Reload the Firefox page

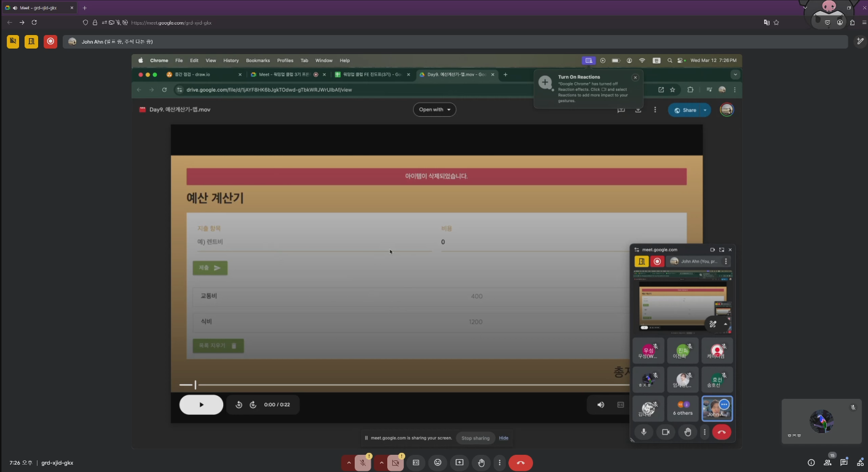tap(34, 22)
